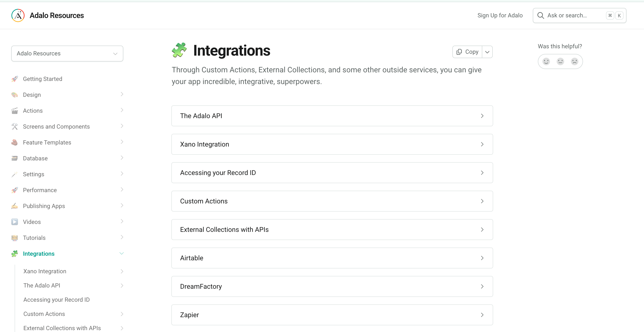
Task: Open the DreamFactory integration card
Action: 332,286
